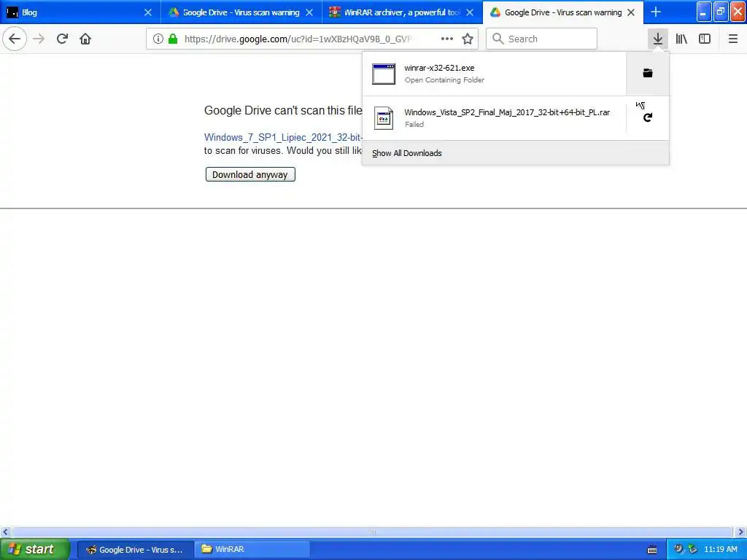Select the winrar-x32-621.exe download entry
747x560 pixels.
click(x=494, y=74)
